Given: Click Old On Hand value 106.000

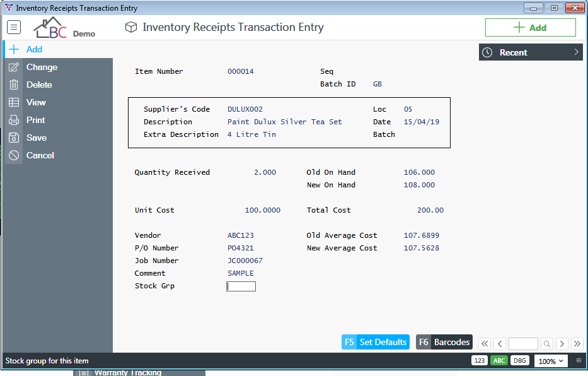Looking at the screenshot, I should [419, 172].
